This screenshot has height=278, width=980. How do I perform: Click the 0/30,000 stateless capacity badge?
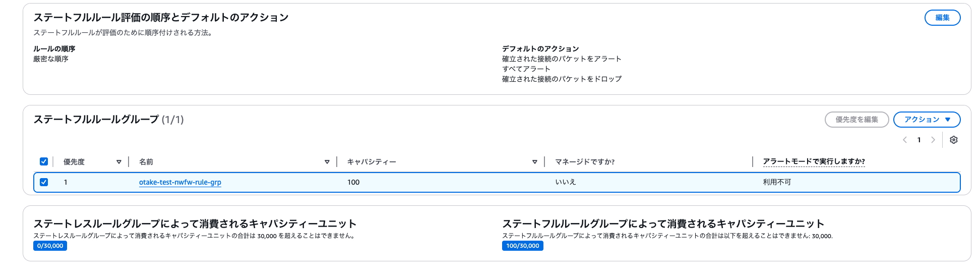point(50,246)
